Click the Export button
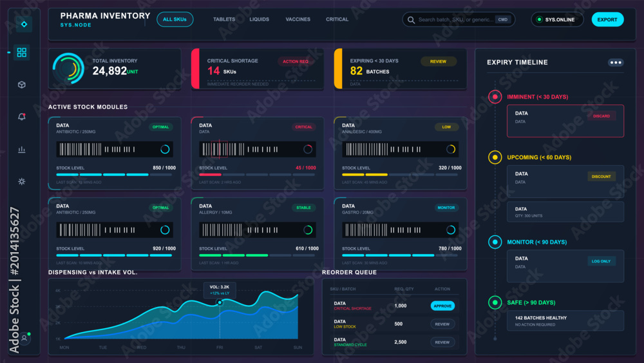The width and height of the screenshot is (644, 363). (607, 20)
